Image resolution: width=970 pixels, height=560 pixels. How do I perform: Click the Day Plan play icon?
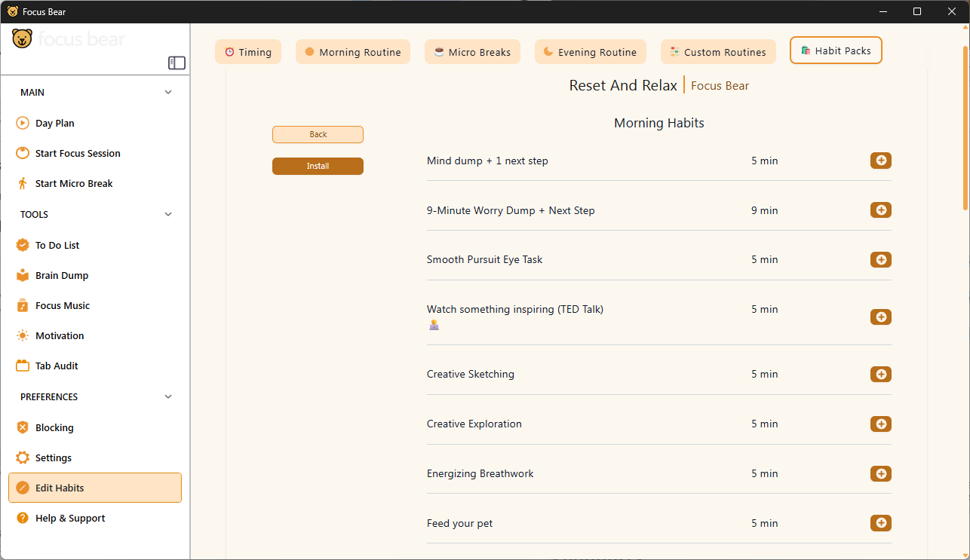(x=23, y=123)
